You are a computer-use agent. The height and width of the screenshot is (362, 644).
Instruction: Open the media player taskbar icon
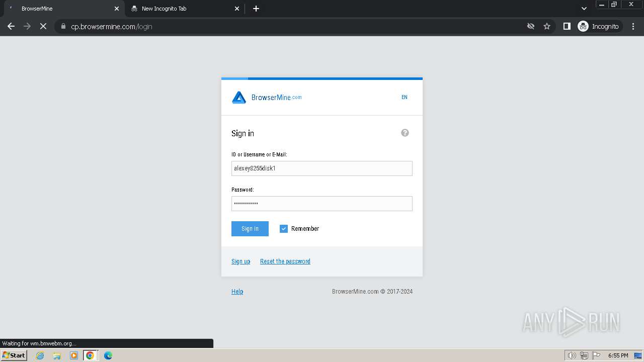(74, 355)
